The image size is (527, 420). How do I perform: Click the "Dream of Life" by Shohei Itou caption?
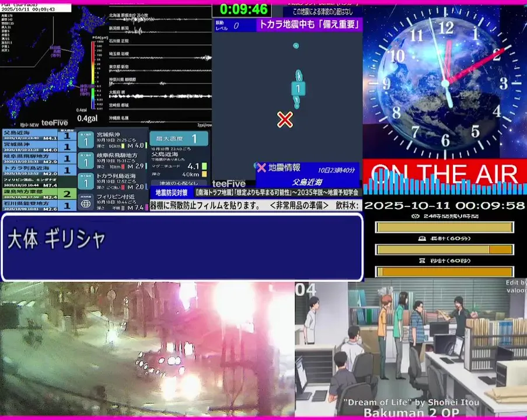411,402
